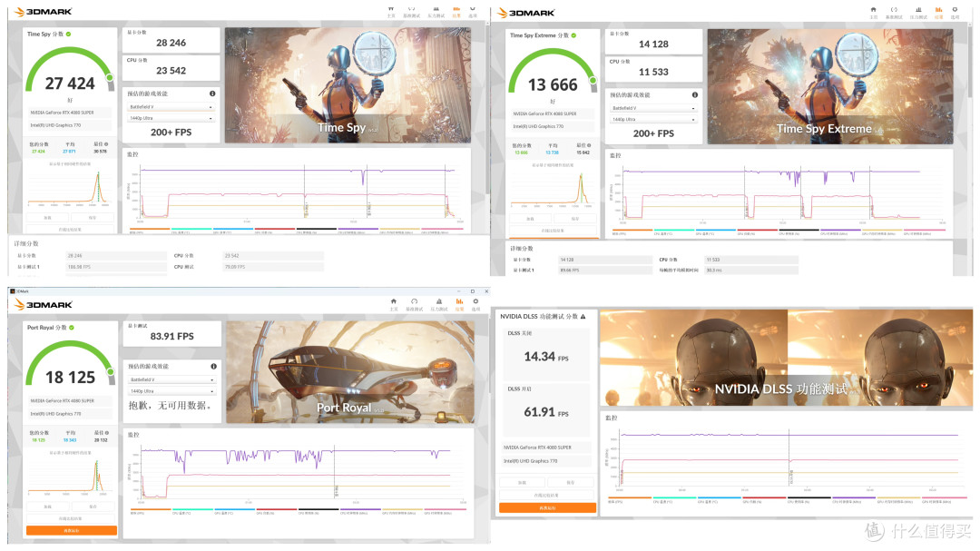The image size is (980, 551).
Task: Toggle red GPU load legend in Time Spy Extreme chart
Action: point(758,231)
